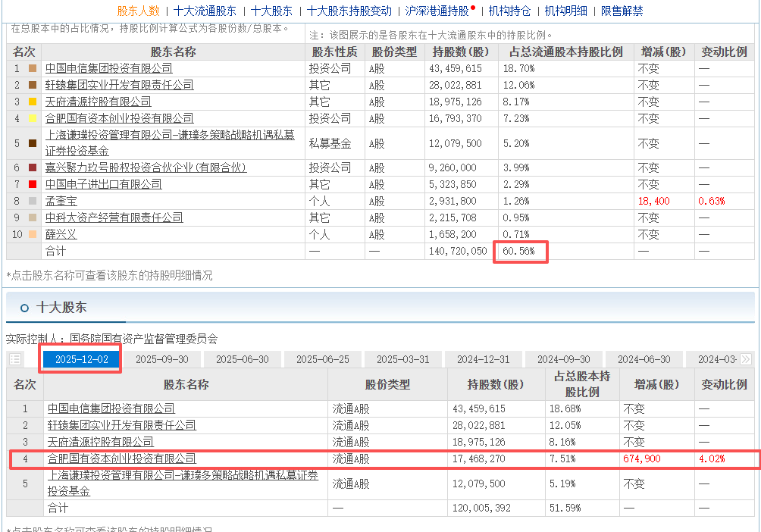
Task: Click the yellow swatch beside 合肥国有资本创业投资有限公司
Action: click(x=33, y=118)
